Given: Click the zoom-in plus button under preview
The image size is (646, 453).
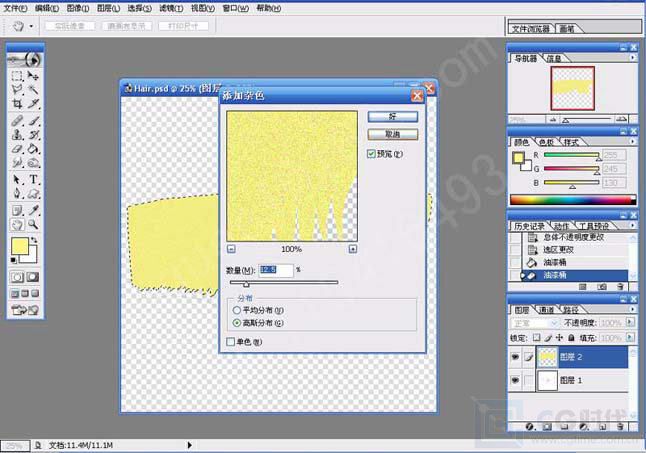Looking at the screenshot, I should click(352, 248).
